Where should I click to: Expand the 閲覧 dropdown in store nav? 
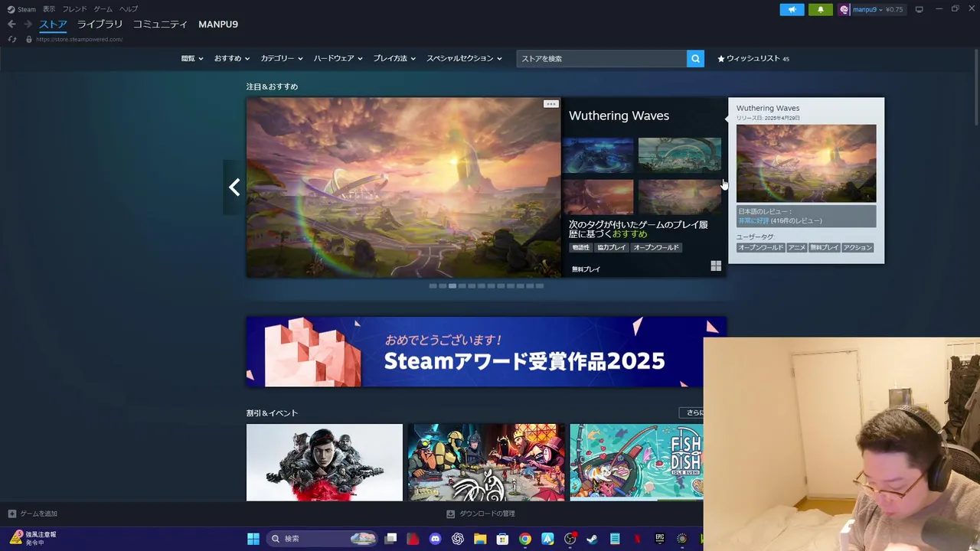(x=192, y=58)
